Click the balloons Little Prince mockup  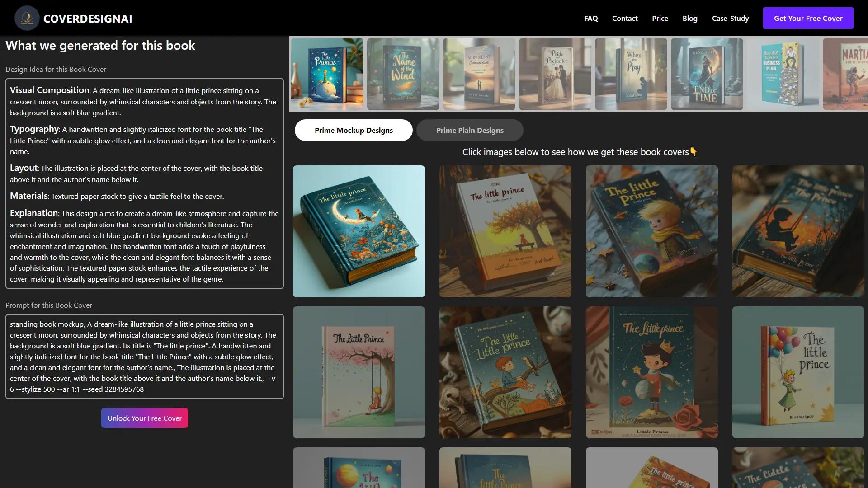click(797, 372)
